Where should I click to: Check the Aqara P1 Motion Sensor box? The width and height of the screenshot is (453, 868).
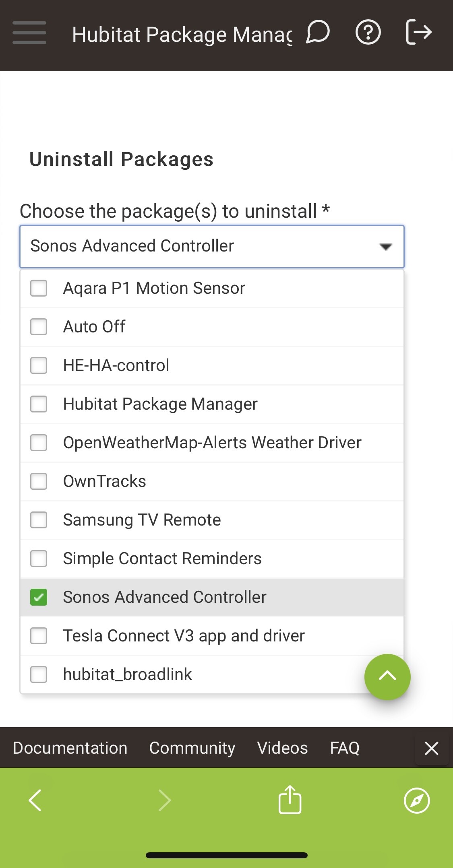tap(39, 288)
